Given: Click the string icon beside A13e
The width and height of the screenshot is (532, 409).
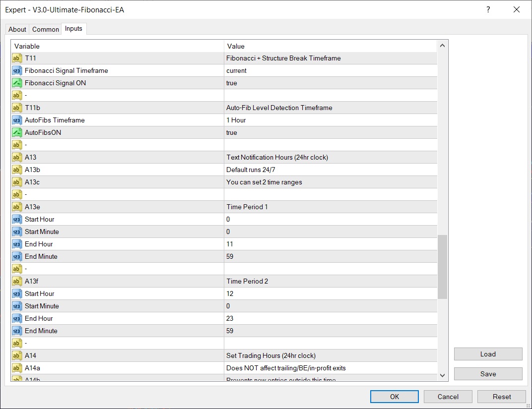Looking at the screenshot, I should (17, 207).
